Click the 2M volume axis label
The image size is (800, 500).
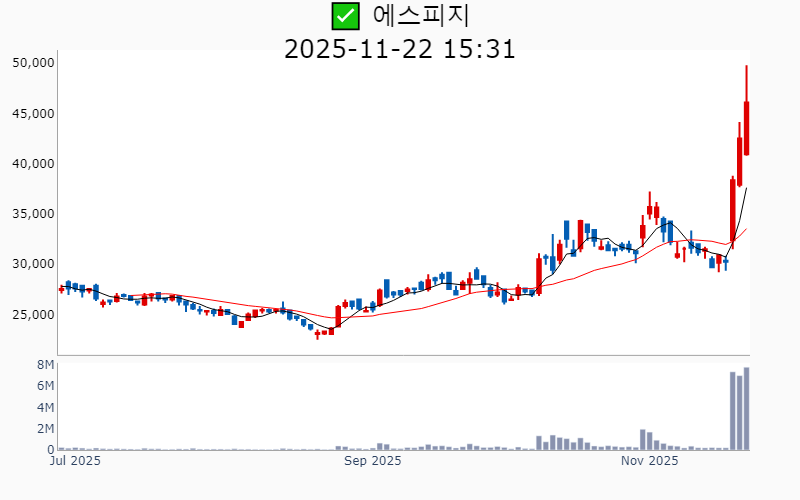[45, 429]
